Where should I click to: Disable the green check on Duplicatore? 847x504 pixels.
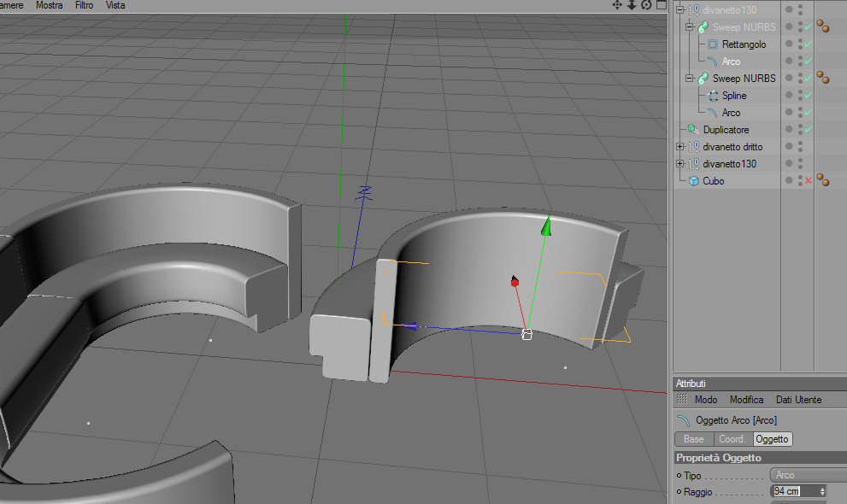pyautogui.click(x=808, y=129)
